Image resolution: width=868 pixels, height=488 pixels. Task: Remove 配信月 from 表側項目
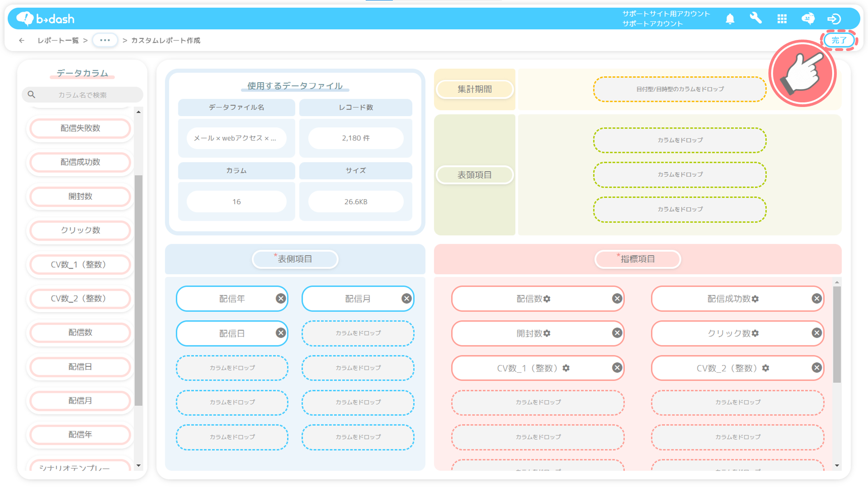click(x=406, y=298)
